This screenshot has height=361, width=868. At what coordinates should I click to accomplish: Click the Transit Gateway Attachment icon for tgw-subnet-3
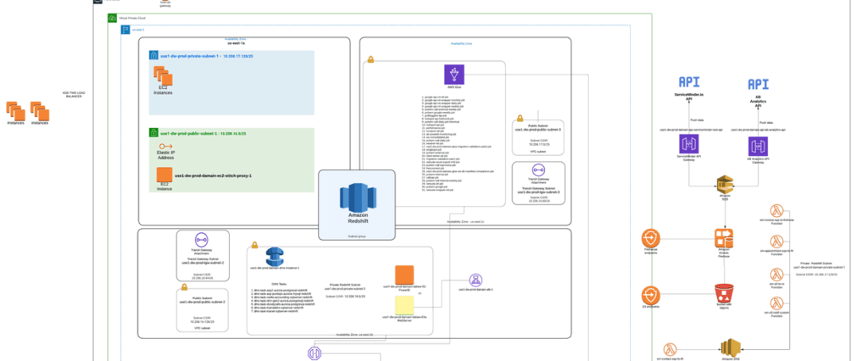538,170
